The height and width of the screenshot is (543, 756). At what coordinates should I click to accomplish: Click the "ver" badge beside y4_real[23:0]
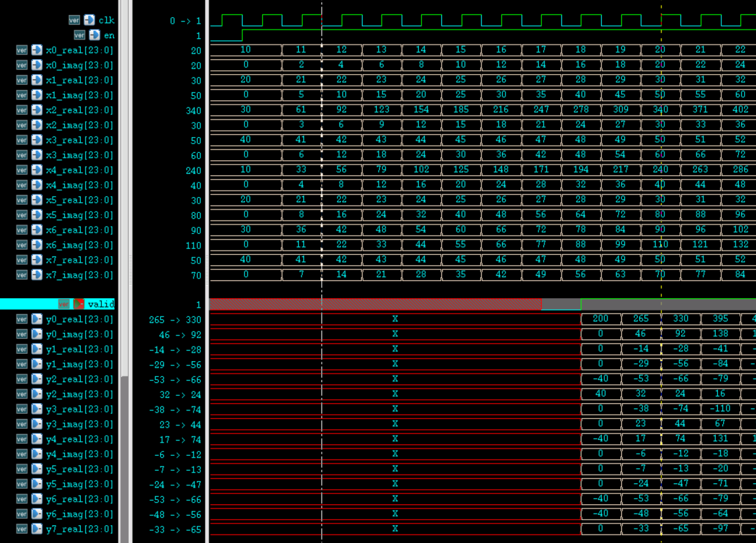(21, 439)
